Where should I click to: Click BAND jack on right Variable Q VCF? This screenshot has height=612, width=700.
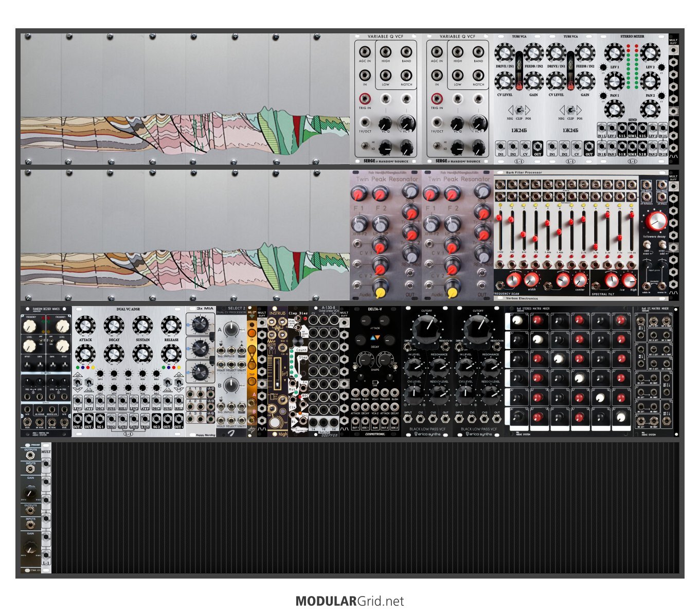coord(478,52)
